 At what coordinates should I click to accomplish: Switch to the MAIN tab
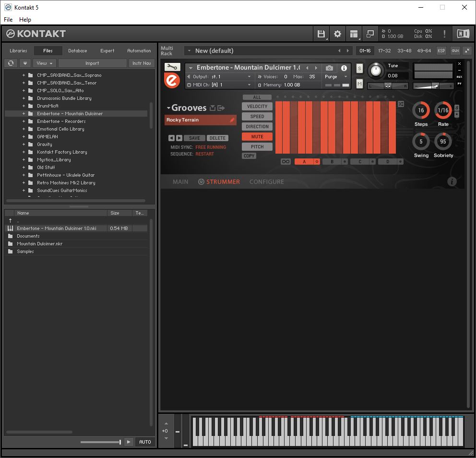tap(180, 181)
